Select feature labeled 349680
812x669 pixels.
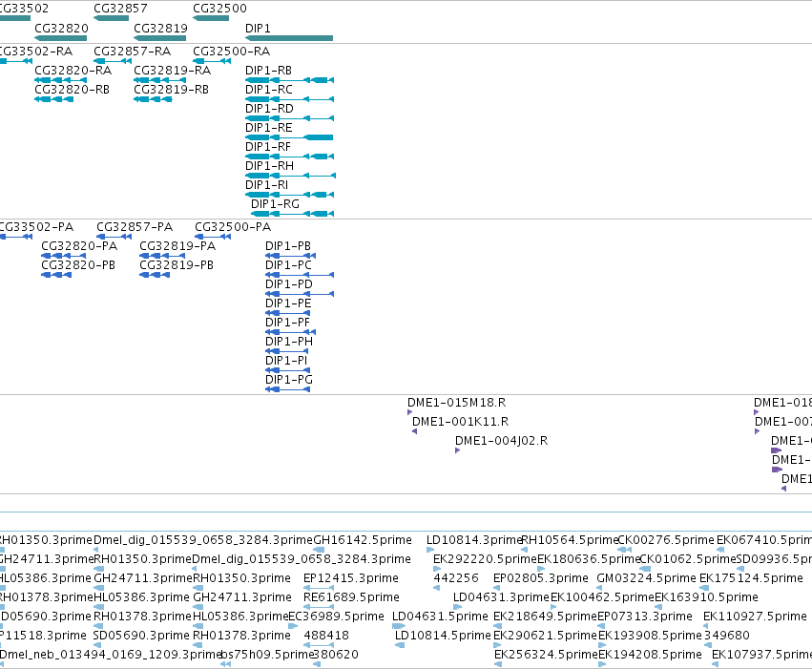point(726,636)
